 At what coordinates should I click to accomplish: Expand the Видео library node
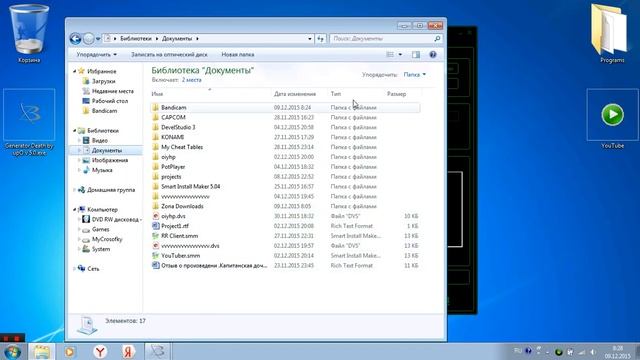(79, 140)
